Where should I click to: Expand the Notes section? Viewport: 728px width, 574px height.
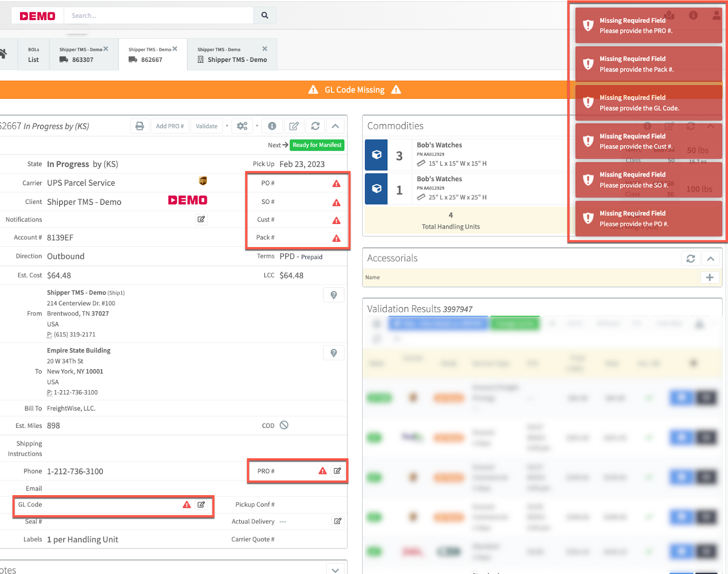[335, 570]
